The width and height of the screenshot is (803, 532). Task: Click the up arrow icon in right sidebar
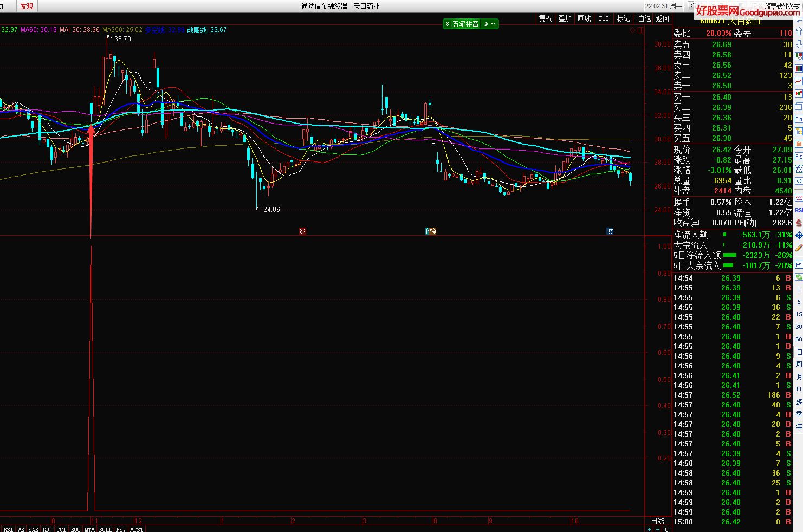[799, 31]
